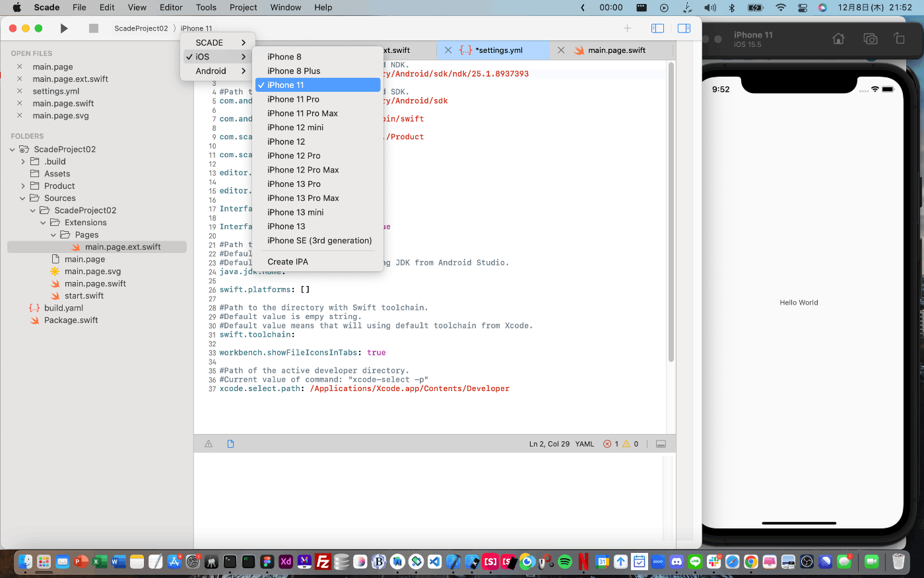Click iPhone 11 target in breadcrumb bar

click(196, 28)
